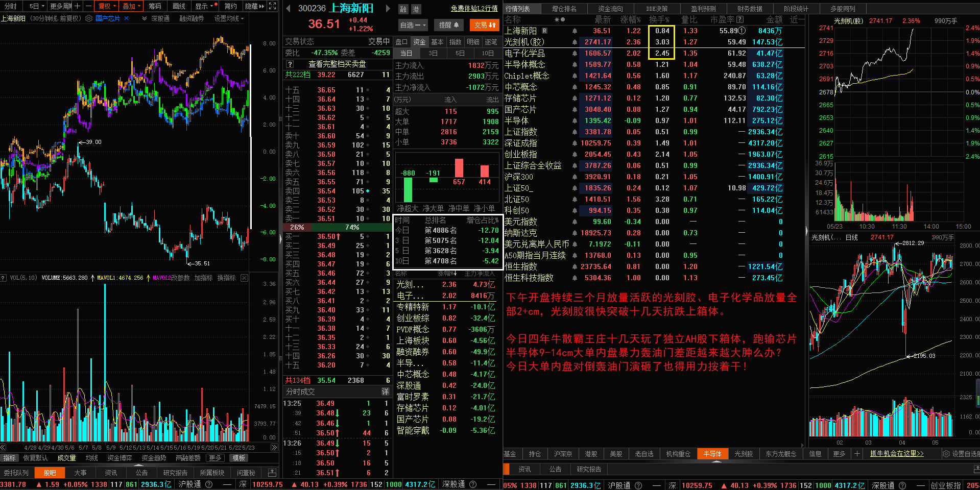
Task: Open the orange 交易 trade button
Action: pyautogui.click(x=485, y=24)
